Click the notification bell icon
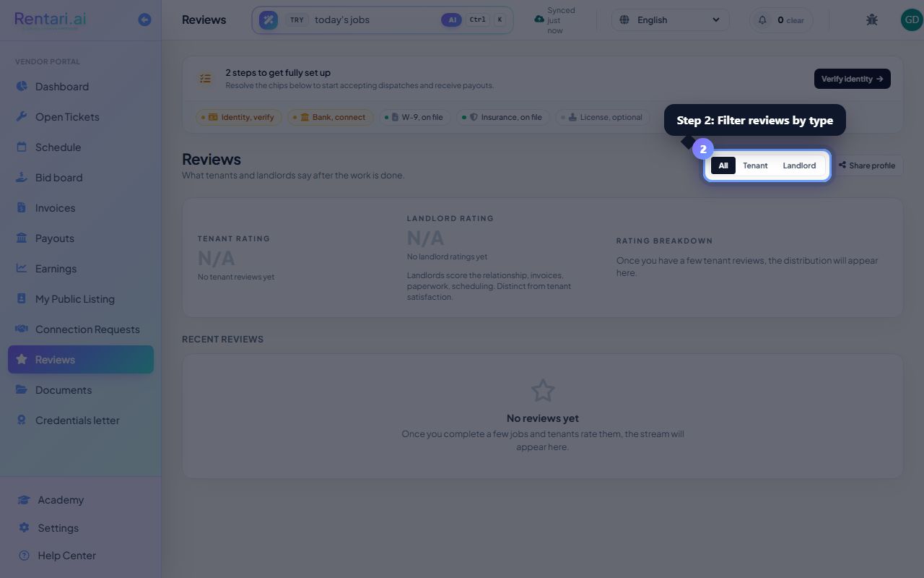Viewport: 924px width, 578px height. point(762,20)
